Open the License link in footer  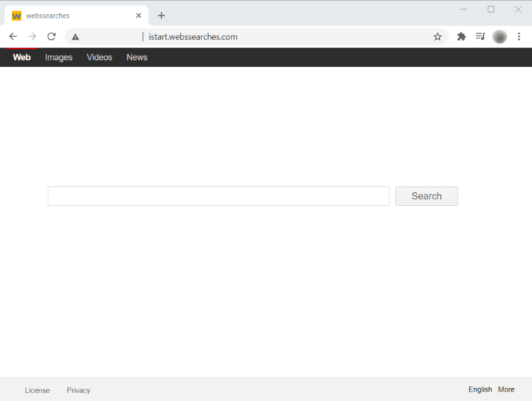pos(37,390)
